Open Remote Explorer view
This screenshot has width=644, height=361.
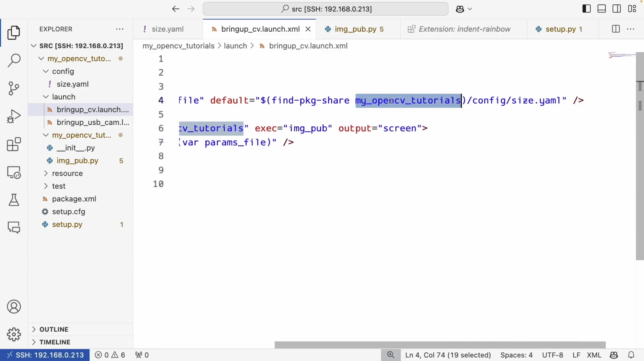click(14, 172)
